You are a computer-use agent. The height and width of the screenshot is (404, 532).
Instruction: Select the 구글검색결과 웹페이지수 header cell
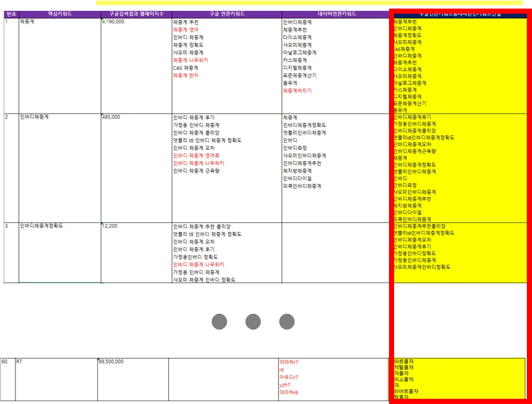[136, 13]
